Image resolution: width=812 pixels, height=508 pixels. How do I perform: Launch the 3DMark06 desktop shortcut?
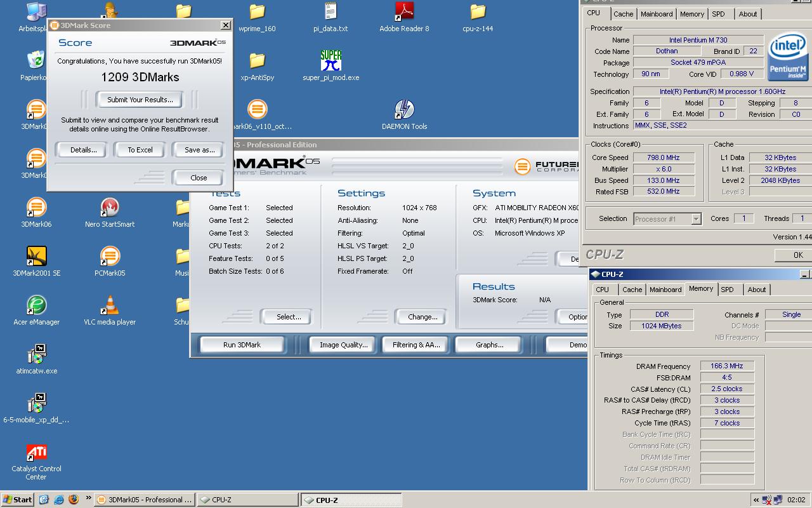pos(36,207)
